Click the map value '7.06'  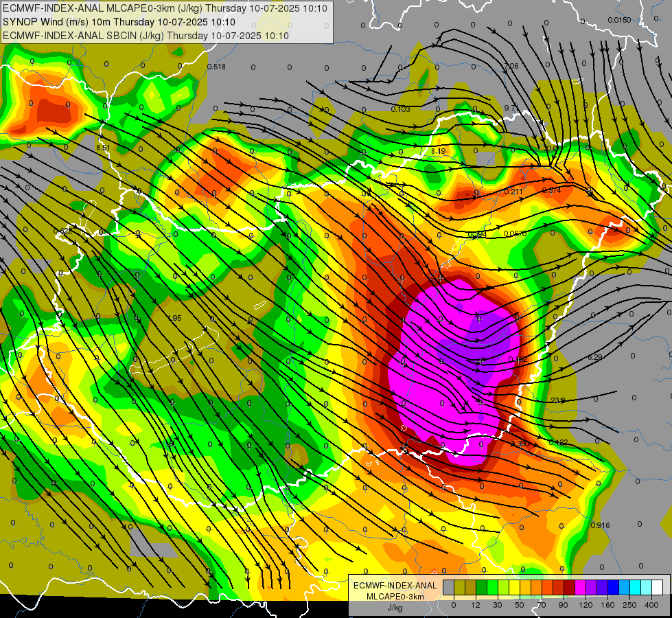pos(511,66)
